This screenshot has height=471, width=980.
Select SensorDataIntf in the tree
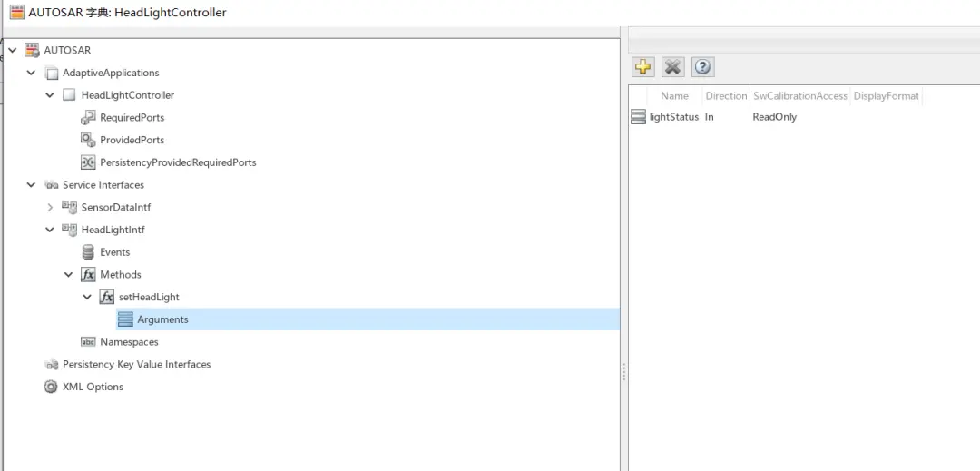click(116, 208)
